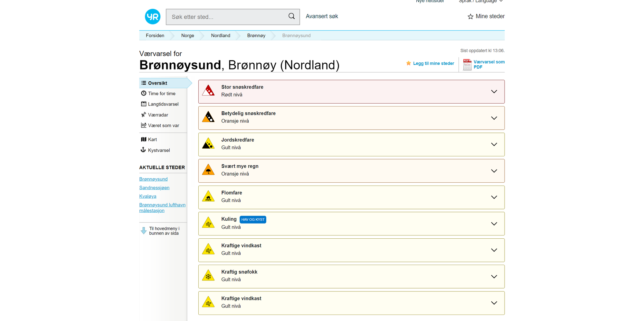Viewport: 644px width, 321px height.
Task: Click the HAV OG KYST badge
Action: (253, 220)
